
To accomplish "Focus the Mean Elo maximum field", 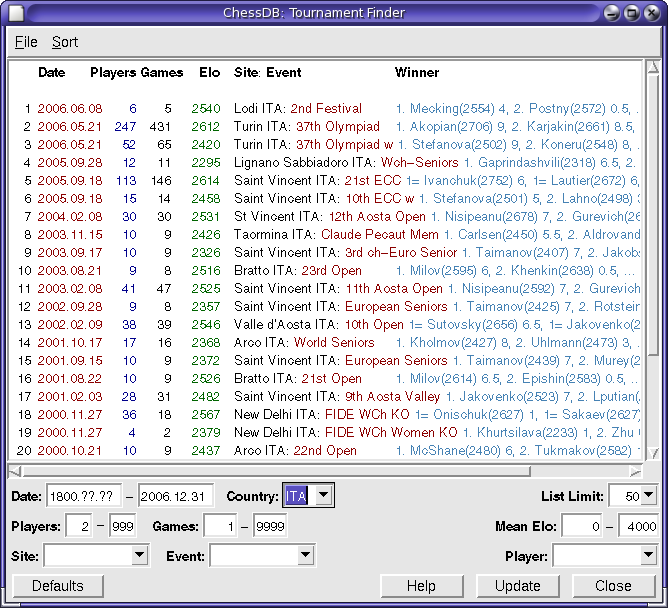I will (637, 527).
